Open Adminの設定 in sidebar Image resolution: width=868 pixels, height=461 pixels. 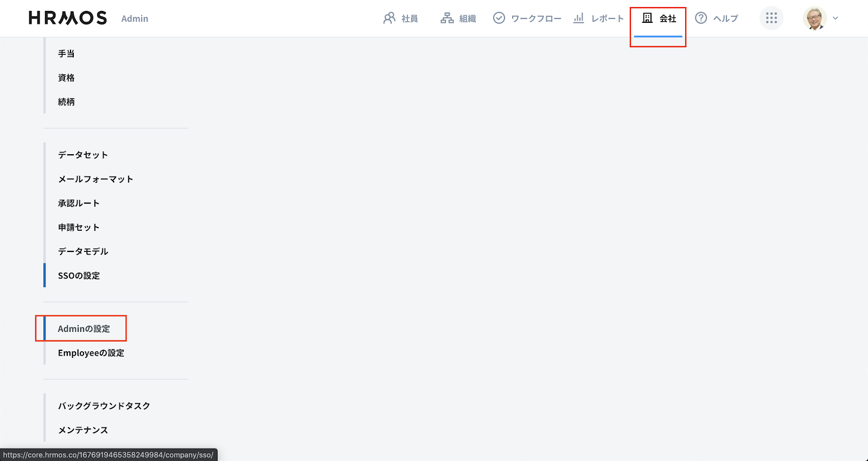[x=84, y=329]
